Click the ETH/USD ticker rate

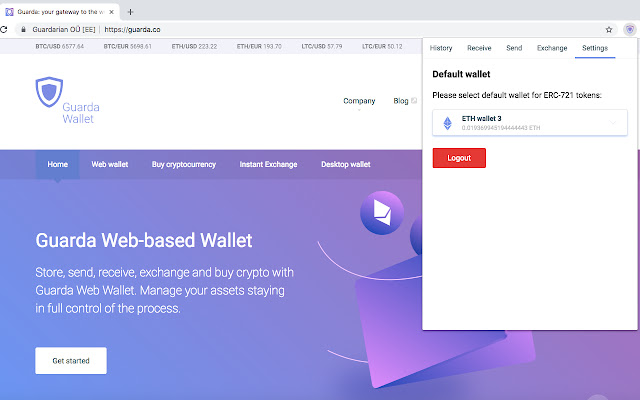(194, 47)
